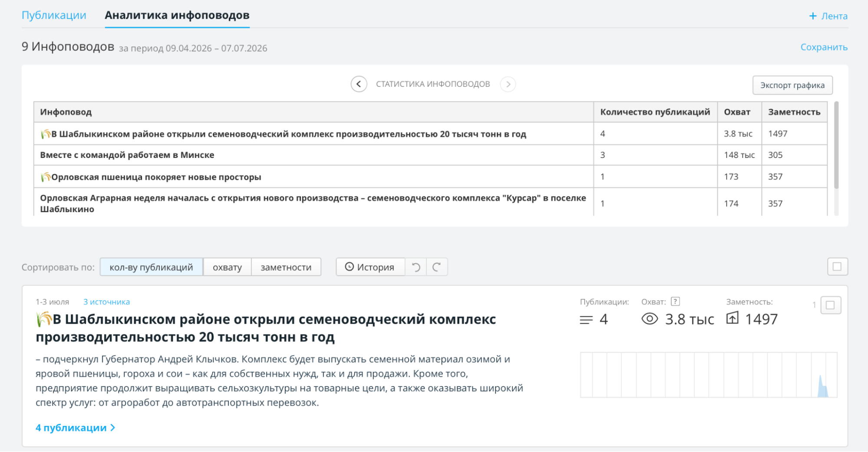Click the publications lines icon beside 4
The width and height of the screenshot is (868, 452).
(586, 320)
